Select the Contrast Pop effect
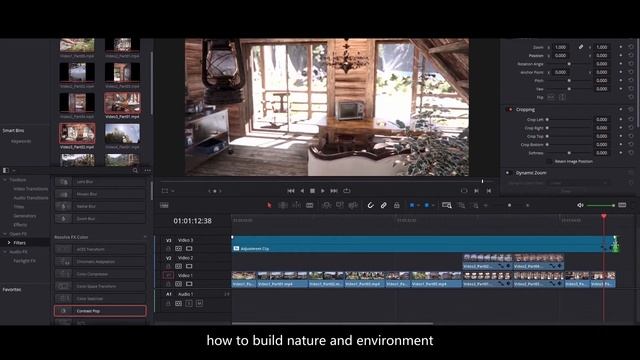Viewport: 640px width, 360px height. coord(100,311)
